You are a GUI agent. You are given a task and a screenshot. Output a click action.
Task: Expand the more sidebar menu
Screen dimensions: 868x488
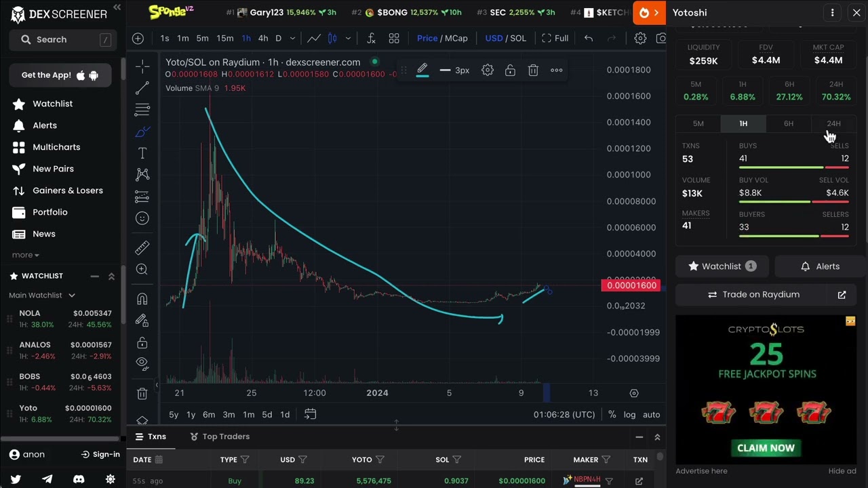tap(26, 255)
